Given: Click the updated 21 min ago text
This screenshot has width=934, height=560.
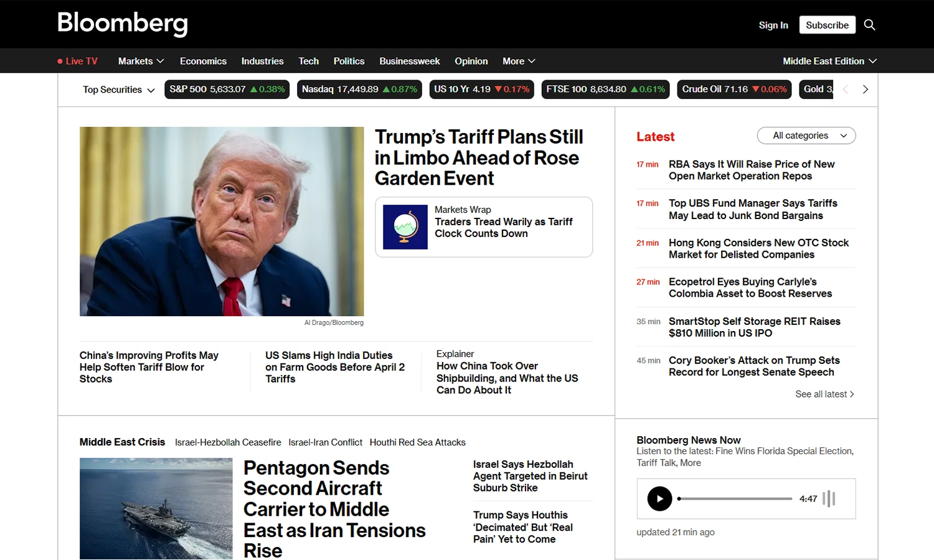Looking at the screenshot, I should [x=676, y=532].
